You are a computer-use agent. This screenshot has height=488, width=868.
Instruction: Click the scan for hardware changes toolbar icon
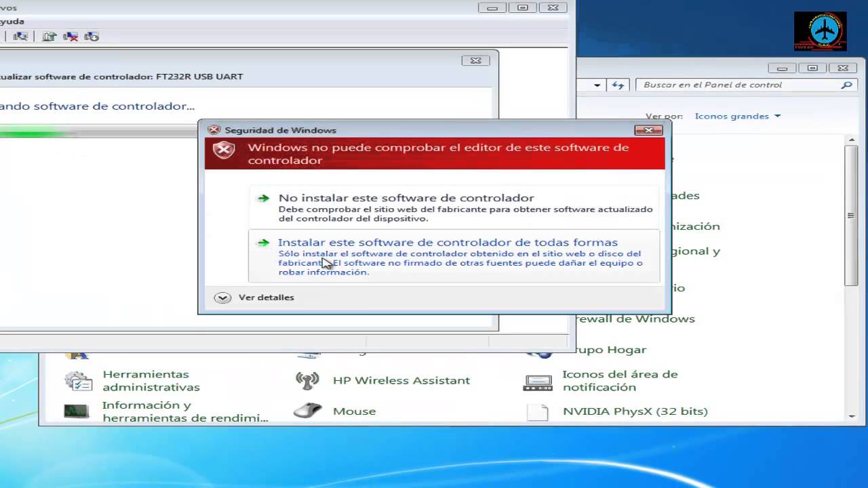pos(21,37)
